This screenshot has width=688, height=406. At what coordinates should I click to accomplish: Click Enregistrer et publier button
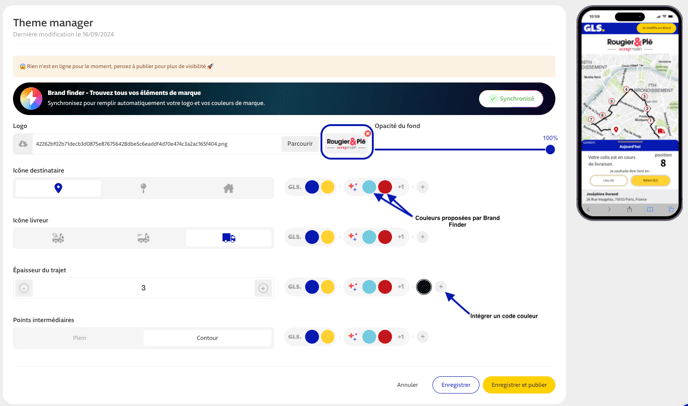pos(518,385)
